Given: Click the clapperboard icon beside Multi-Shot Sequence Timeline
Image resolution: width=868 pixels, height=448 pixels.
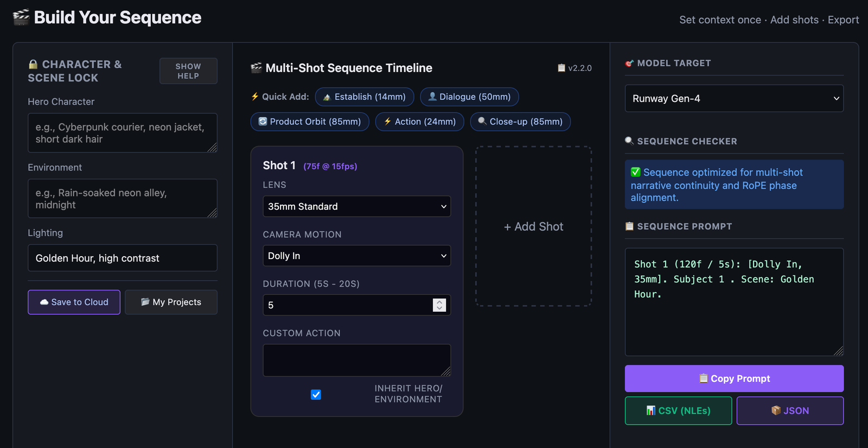Looking at the screenshot, I should coord(256,68).
